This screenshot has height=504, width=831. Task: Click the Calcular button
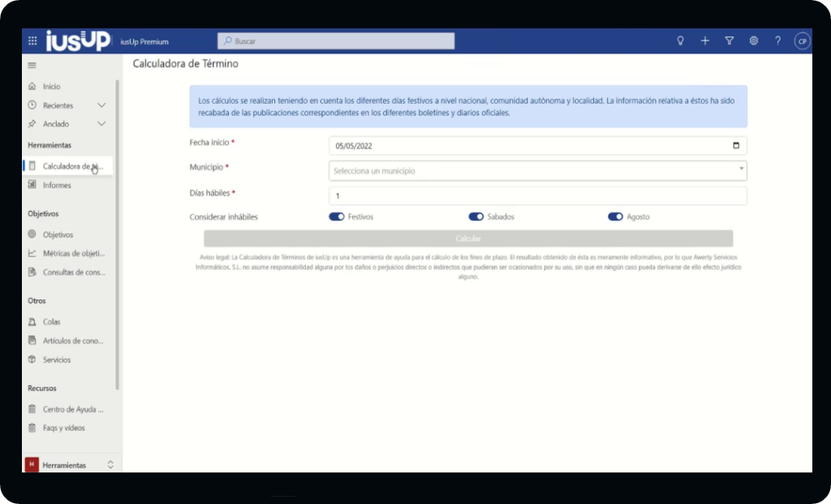point(468,239)
